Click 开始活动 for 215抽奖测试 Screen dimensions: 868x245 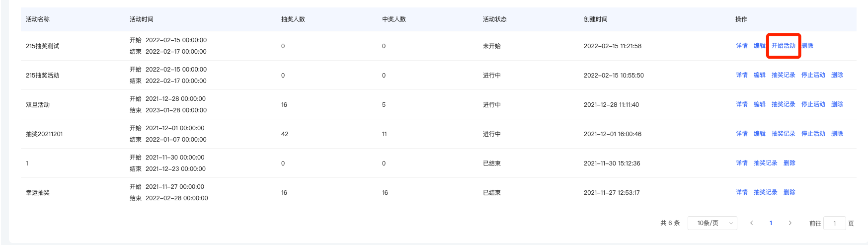783,46
